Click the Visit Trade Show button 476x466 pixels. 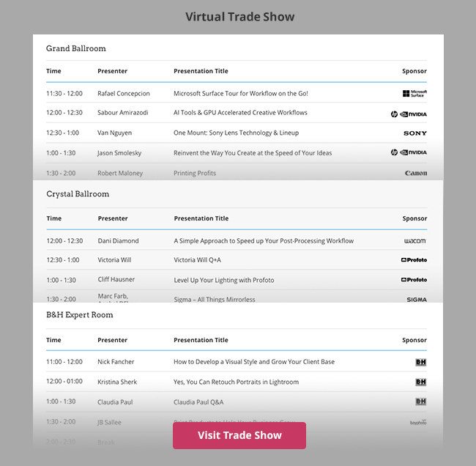[x=239, y=435]
